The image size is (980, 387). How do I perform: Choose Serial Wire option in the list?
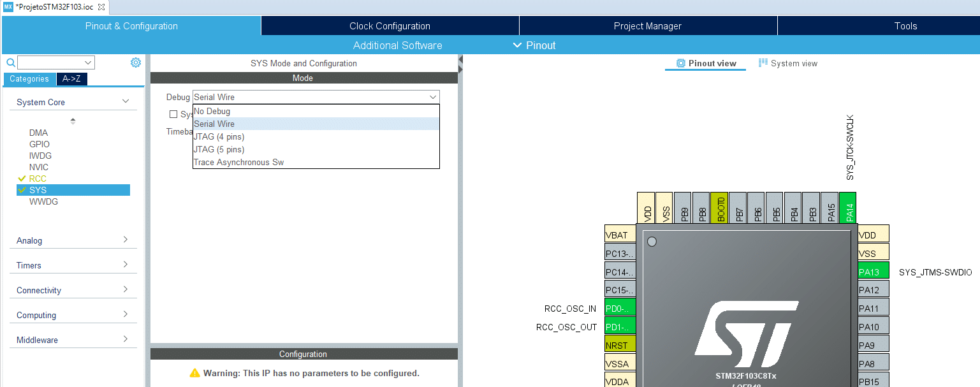point(316,124)
